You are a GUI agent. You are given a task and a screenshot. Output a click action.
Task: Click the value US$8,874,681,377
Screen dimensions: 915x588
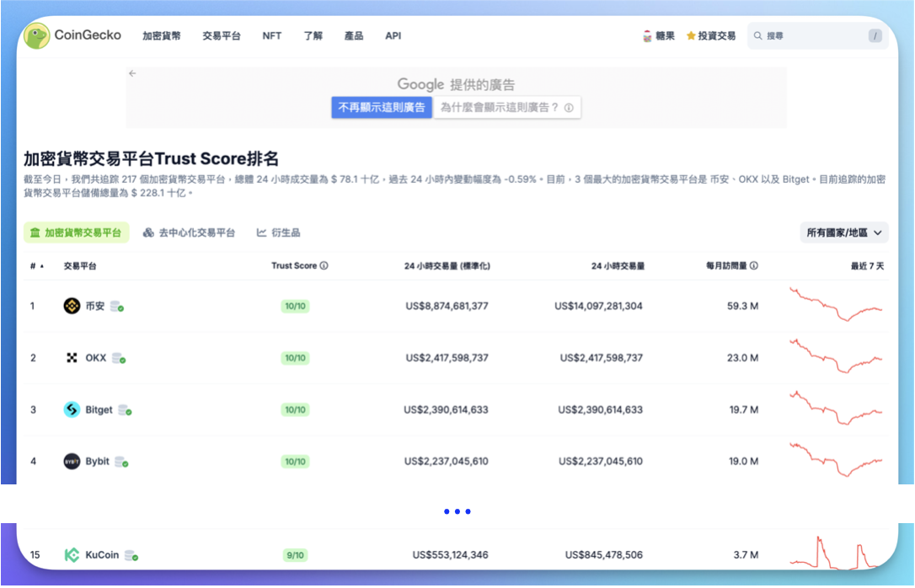[x=447, y=306]
